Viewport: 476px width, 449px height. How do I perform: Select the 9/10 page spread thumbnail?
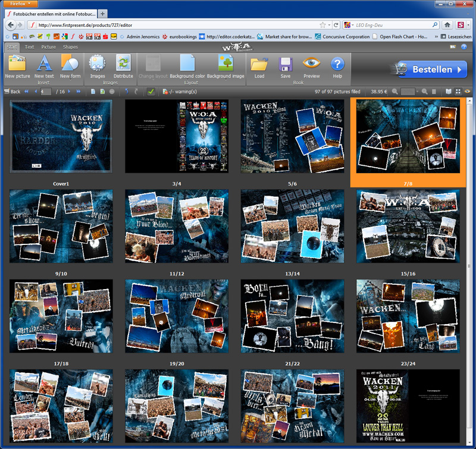tap(61, 226)
